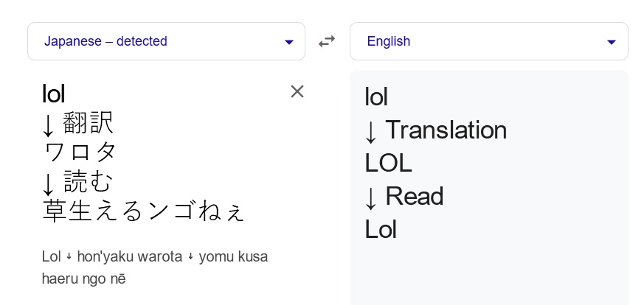Click the down arrow before '翻訳'
Viewport: 644px width, 305px height.
pyautogui.click(x=49, y=125)
